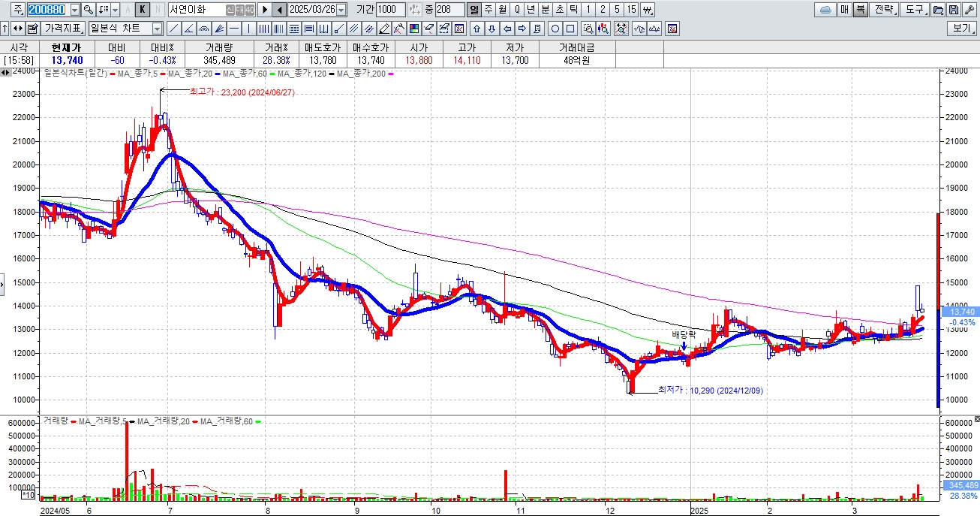The image size is (980, 516).
Task: Click the cloud icon
Action: pos(825,10)
